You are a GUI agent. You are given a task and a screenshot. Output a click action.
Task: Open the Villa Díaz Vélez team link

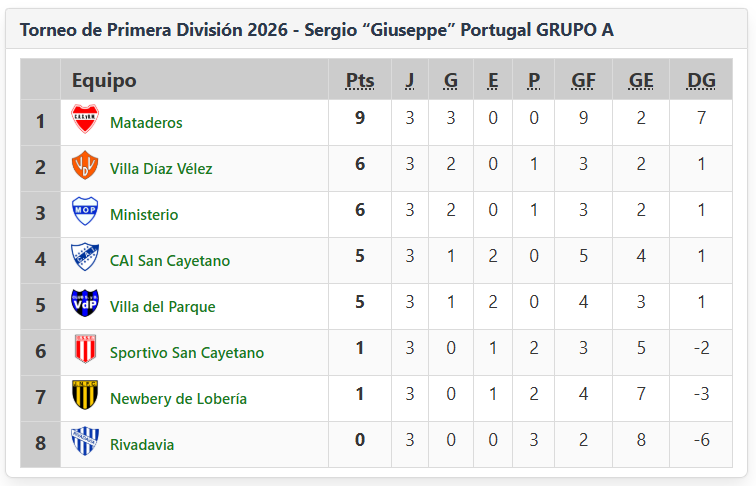(161, 168)
